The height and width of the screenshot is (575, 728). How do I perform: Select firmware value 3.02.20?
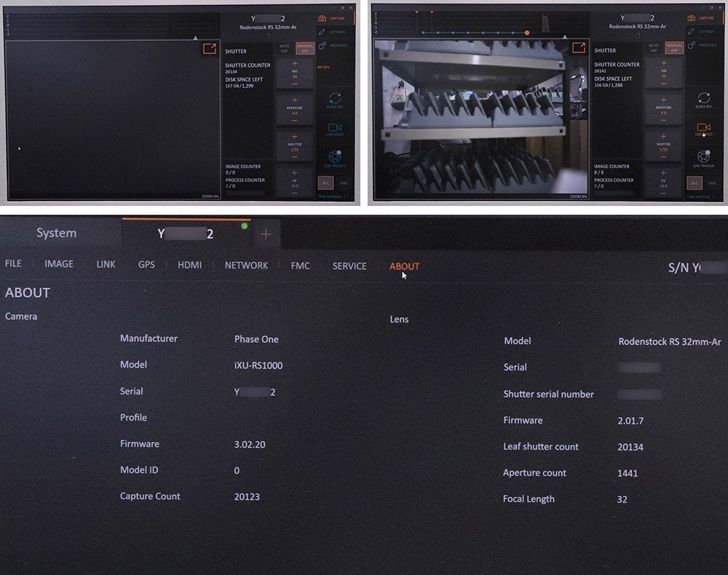(250, 445)
